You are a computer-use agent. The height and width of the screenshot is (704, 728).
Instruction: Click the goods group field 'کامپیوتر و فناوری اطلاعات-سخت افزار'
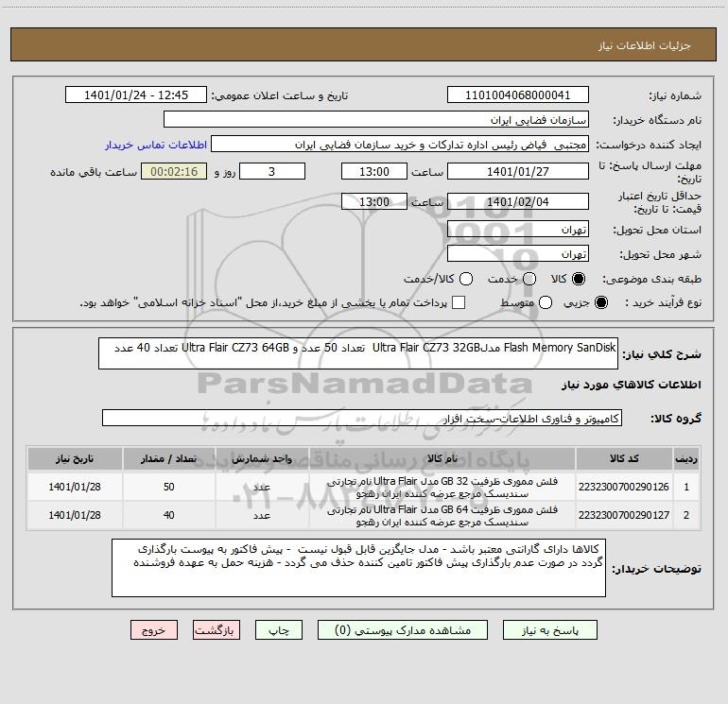[362, 418]
